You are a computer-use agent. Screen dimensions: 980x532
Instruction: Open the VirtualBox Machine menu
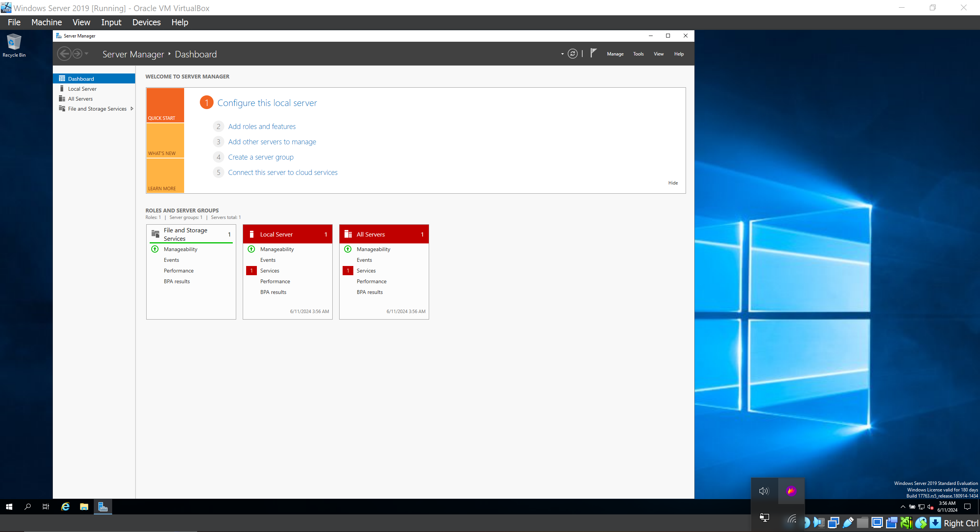tap(47, 22)
